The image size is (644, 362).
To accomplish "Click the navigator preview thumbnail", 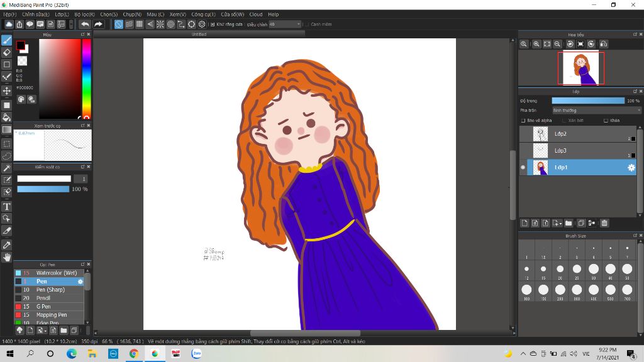I will 580,68.
